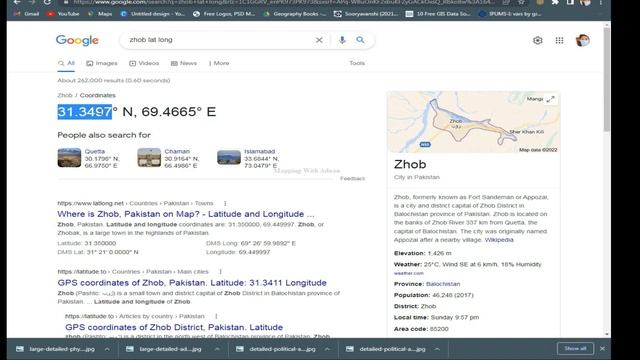The width and height of the screenshot is (640, 360).
Task: Open the 10 Free GIS Data bookmark
Action: coord(439,14)
